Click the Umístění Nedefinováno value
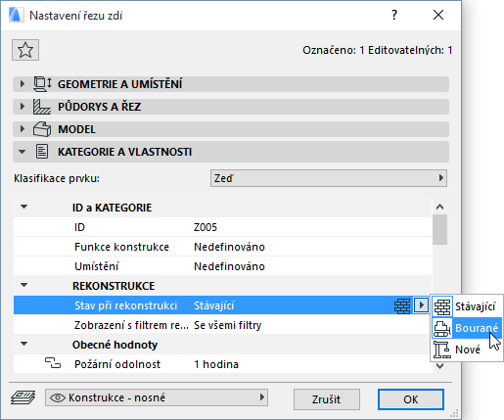 coord(229,266)
